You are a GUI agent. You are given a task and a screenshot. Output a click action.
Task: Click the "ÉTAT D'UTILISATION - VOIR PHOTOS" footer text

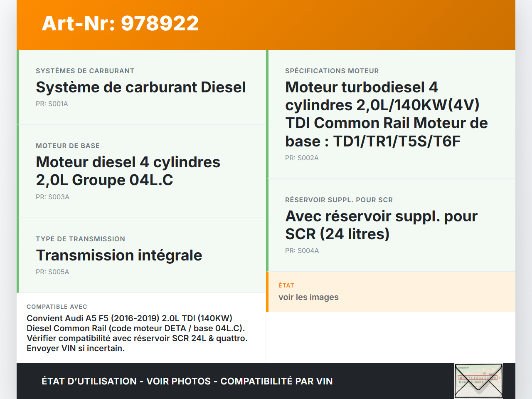click(x=187, y=381)
